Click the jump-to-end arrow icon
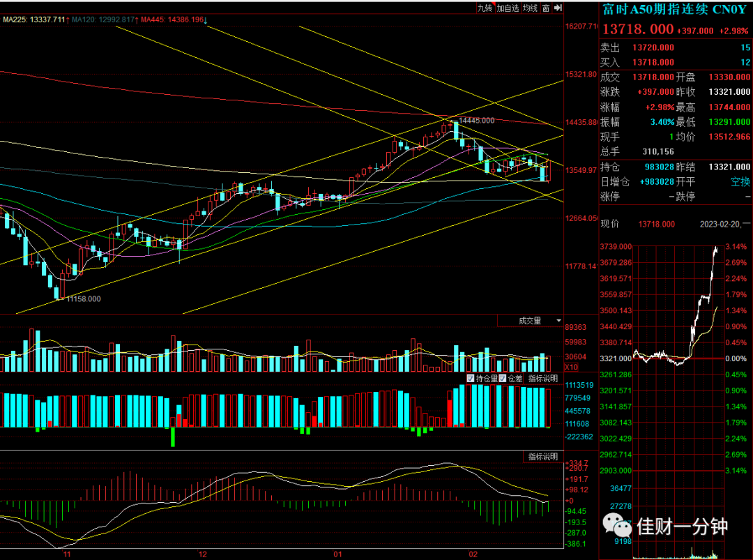The height and width of the screenshot is (560, 753). pos(558,8)
